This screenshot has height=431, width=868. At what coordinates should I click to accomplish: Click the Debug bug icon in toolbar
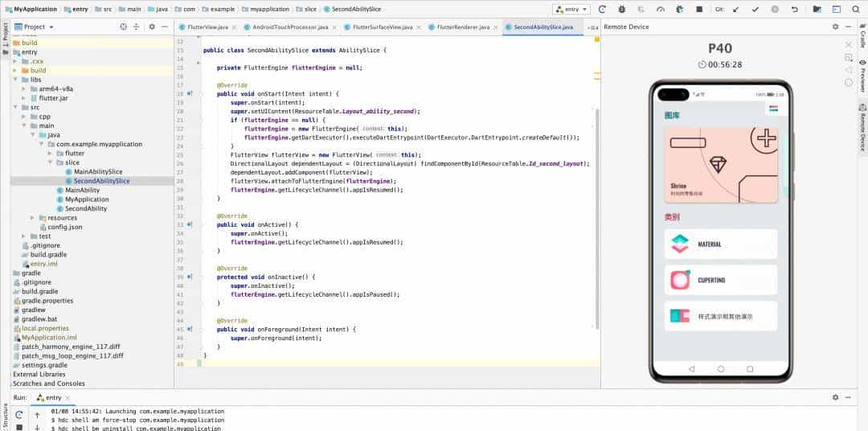(620, 9)
